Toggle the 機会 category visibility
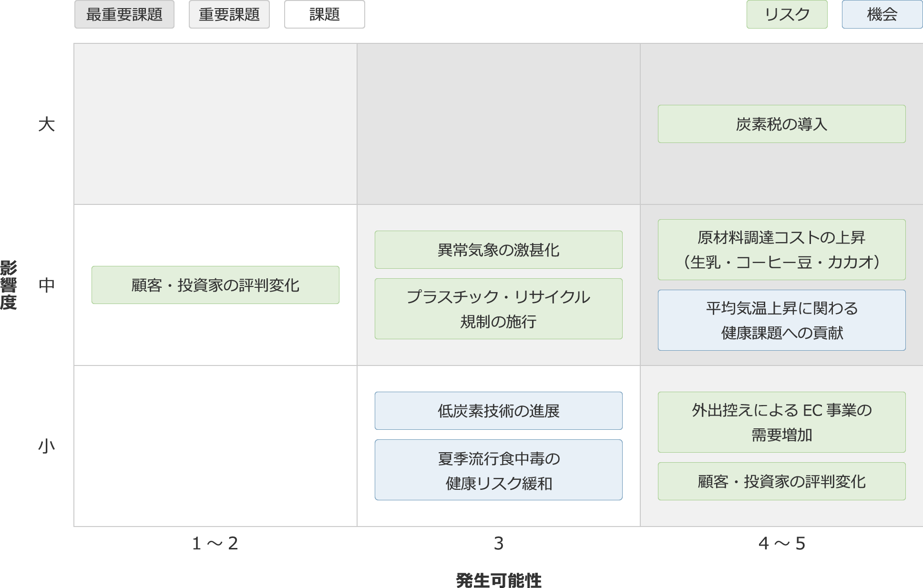This screenshot has height=588, width=923. click(882, 15)
